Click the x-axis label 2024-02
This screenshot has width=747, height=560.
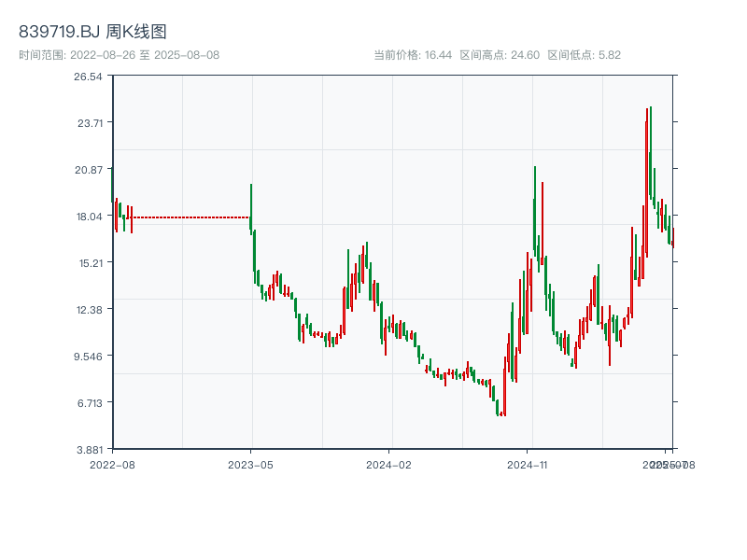coord(388,465)
